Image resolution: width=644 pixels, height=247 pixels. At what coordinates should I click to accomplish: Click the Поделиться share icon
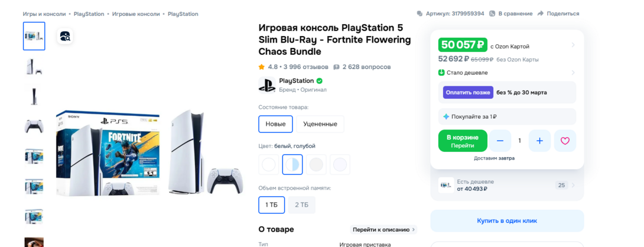pyautogui.click(x=541, y=14)
